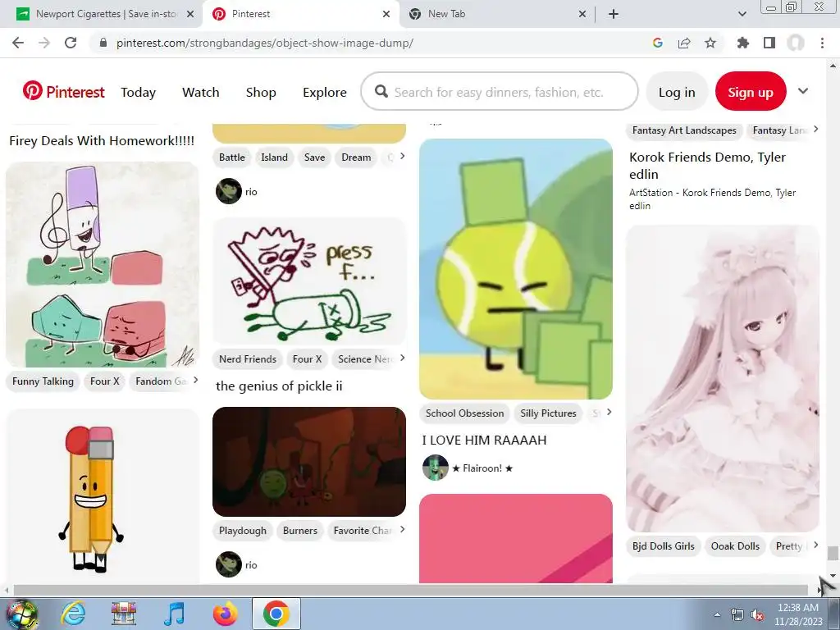Show more tags after Oaak Dolls chip
The width and height of the screenshot is (840, 630).
click(x=815, y=545)
